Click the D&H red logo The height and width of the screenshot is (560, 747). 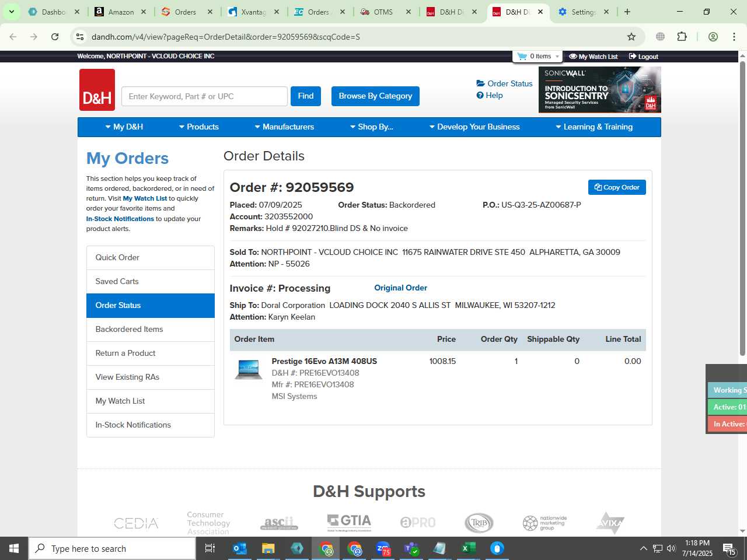[97, 90]
